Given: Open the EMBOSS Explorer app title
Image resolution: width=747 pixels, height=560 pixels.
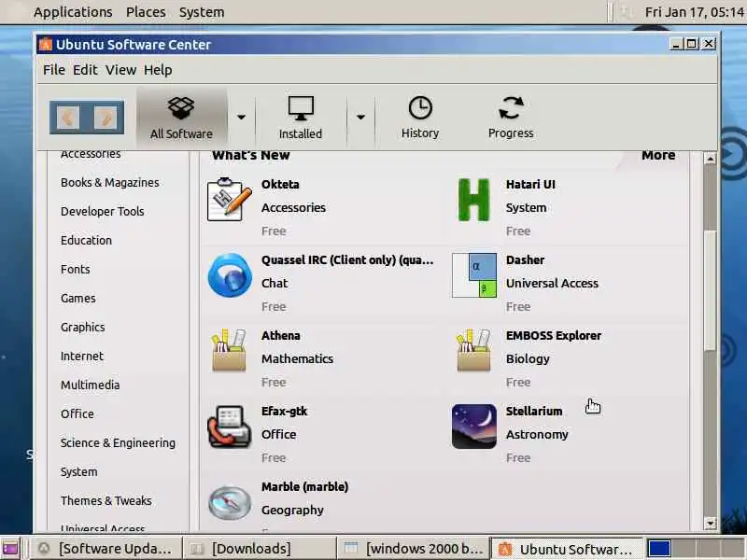Looking at the screenshot, I should 554,336.
